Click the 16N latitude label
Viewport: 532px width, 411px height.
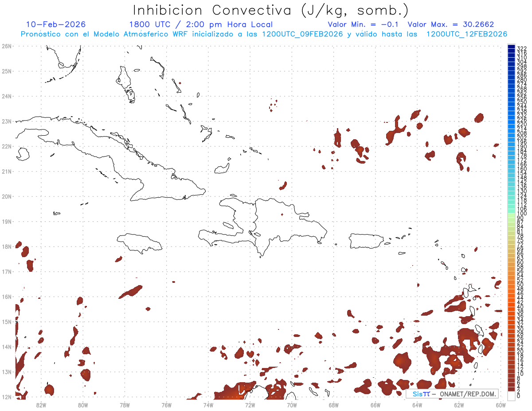click(6, 297)
